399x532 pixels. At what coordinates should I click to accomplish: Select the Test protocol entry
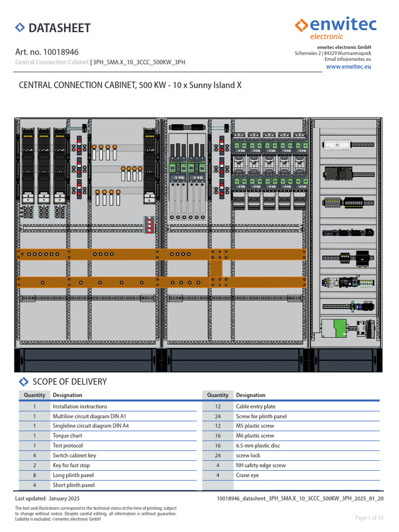(68, 445)
